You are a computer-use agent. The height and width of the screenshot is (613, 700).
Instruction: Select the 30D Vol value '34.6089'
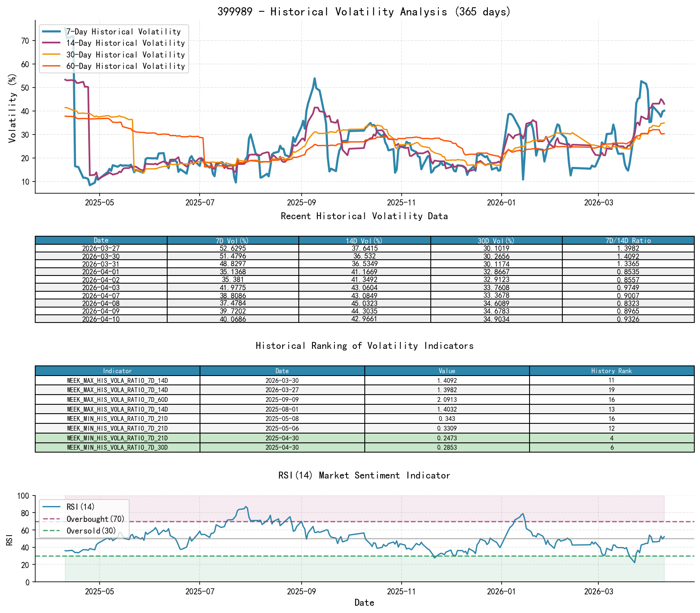(x=496, y=303)
